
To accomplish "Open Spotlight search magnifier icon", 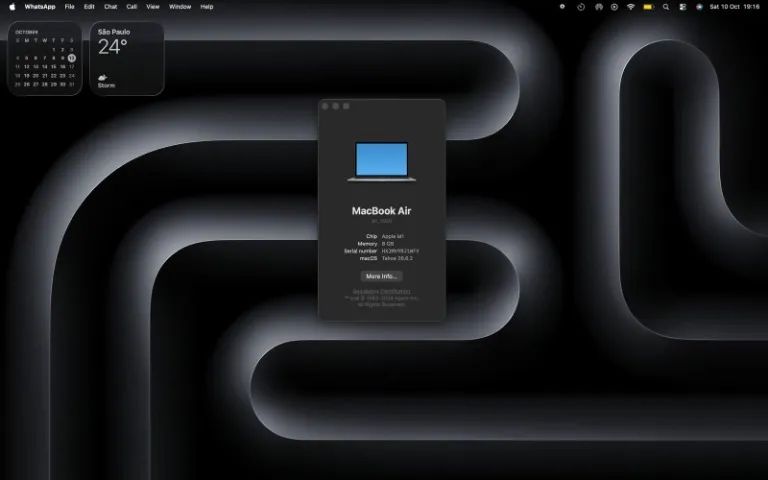I will click(x=666, y=7).
